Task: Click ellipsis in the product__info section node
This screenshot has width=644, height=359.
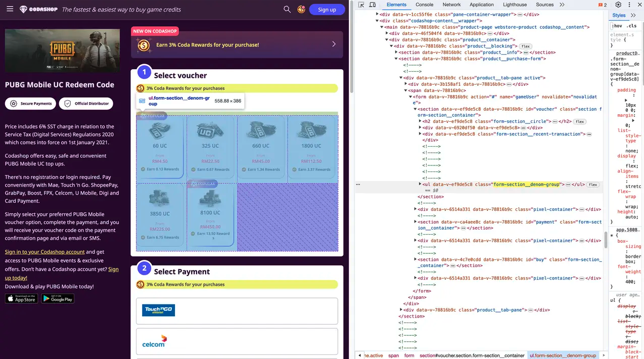Action: (x=526, y=52)
